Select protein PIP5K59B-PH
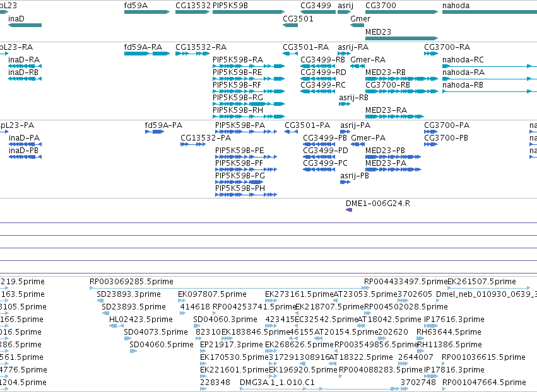Screen dimensions: 537x392 pos(246,195)
